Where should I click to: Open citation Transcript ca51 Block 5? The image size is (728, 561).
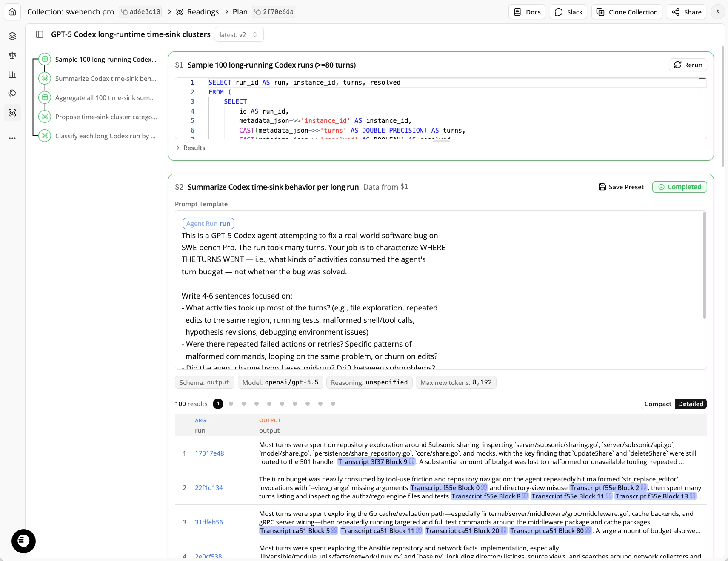tap(299, 531)
